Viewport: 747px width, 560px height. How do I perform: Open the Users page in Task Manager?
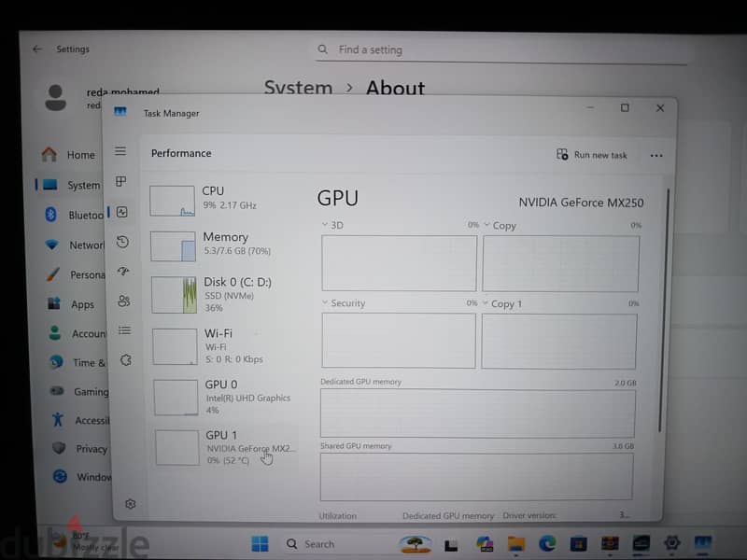pyautogui.click(x=124, y=301)
